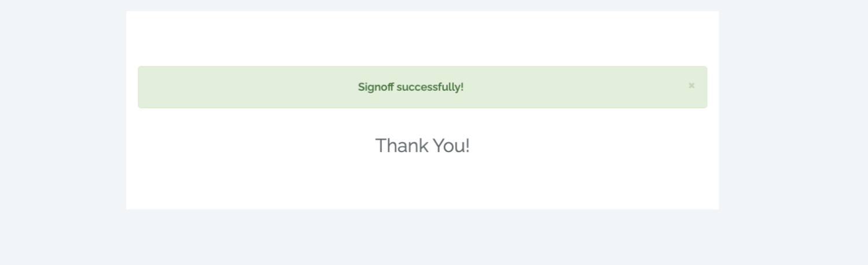Dismiss the "Signoff successfully!" alert
Image resolution: width=868 pixels, height=265 pixels.
691,86
